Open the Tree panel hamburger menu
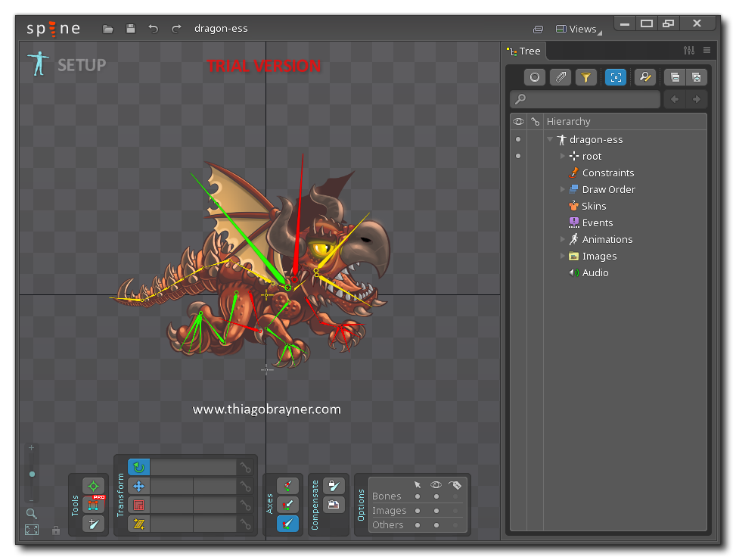 [707, 50]
